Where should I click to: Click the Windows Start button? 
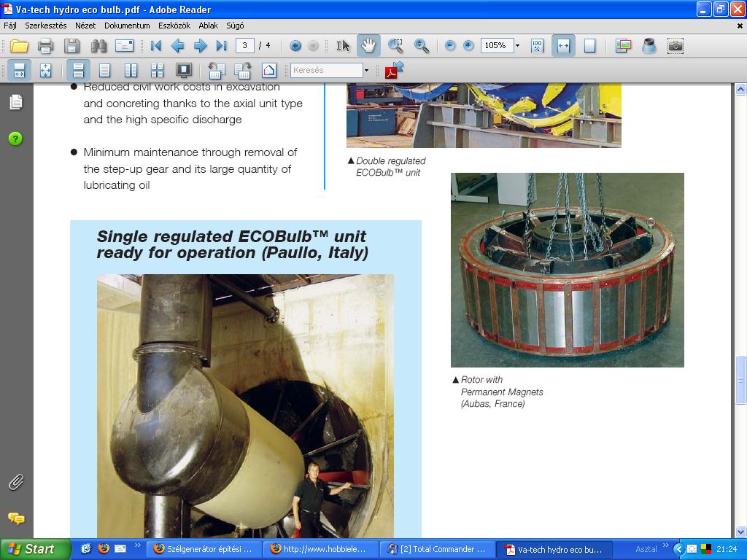35,549
